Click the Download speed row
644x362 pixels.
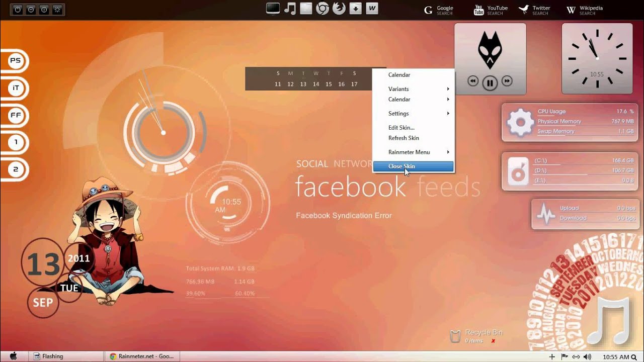(x=598, y=218)
